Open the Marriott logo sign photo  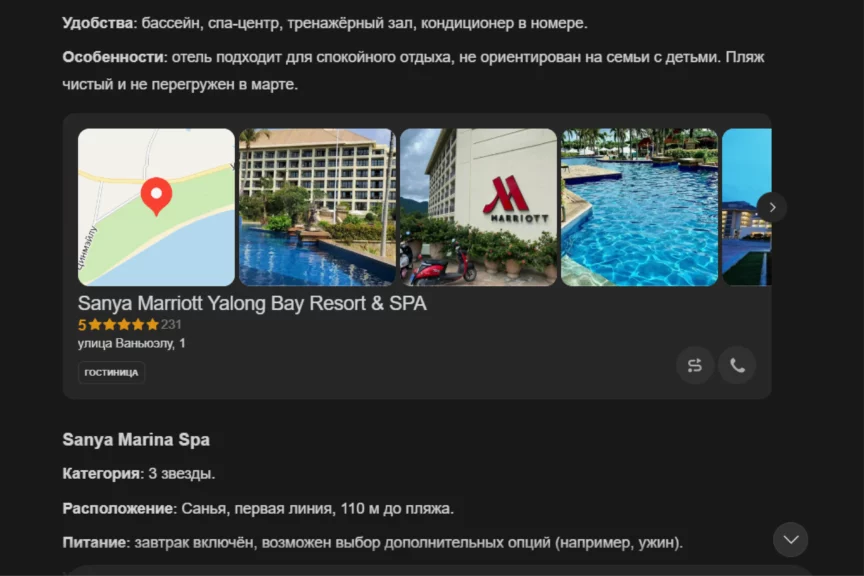[478, 207]
